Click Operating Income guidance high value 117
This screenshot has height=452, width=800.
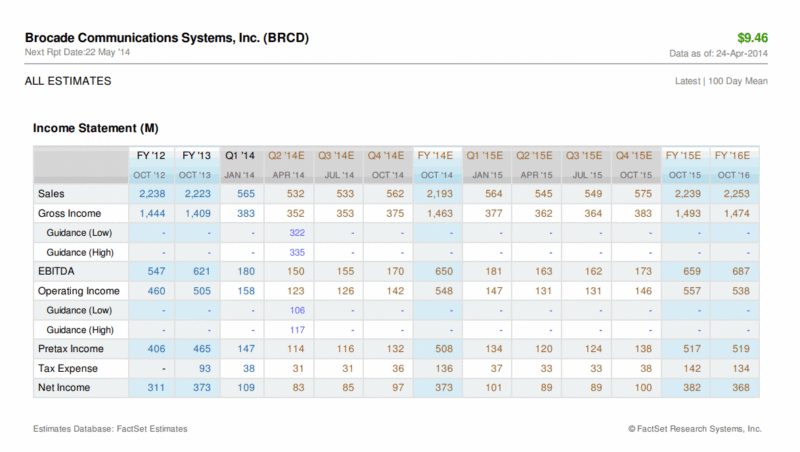pyautogui.click(x=297, y=330)
